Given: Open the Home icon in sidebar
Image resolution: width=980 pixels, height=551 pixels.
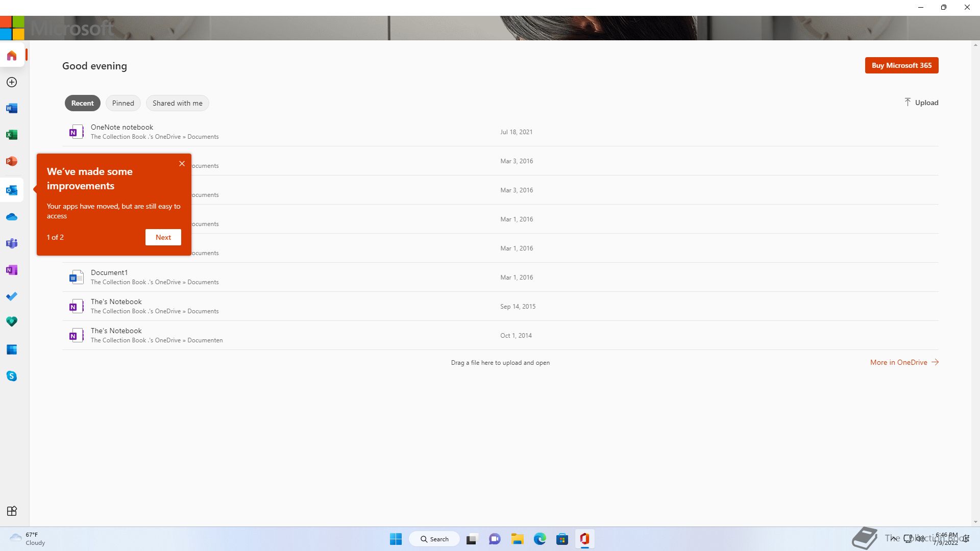Looking at the screenshot, I should tap(12, 56).
